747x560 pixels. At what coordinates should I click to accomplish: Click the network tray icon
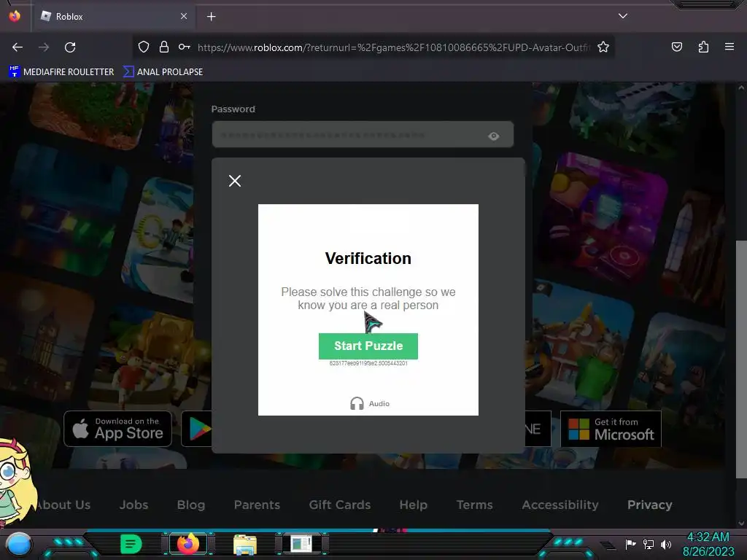point(649,544)
